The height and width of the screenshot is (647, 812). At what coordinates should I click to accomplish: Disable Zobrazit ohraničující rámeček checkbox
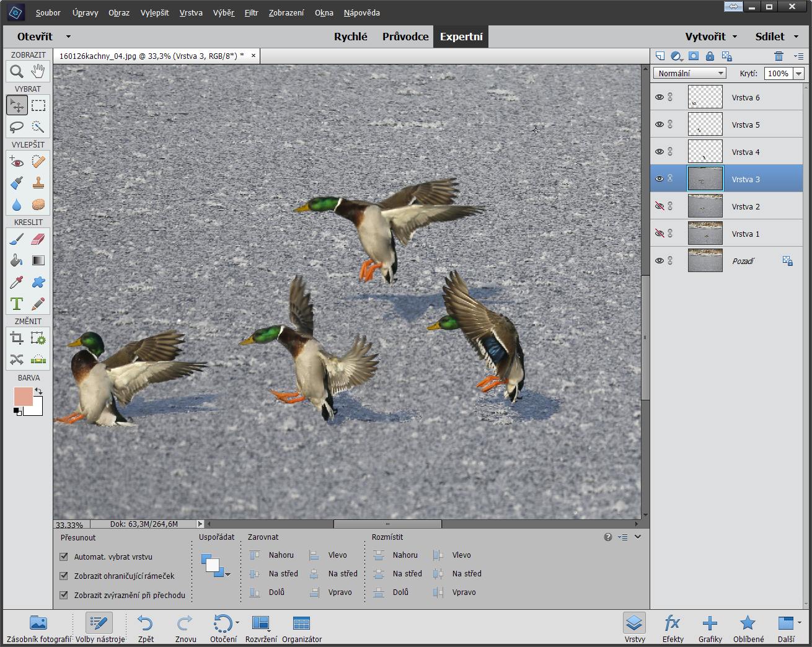tap(64, 576)
